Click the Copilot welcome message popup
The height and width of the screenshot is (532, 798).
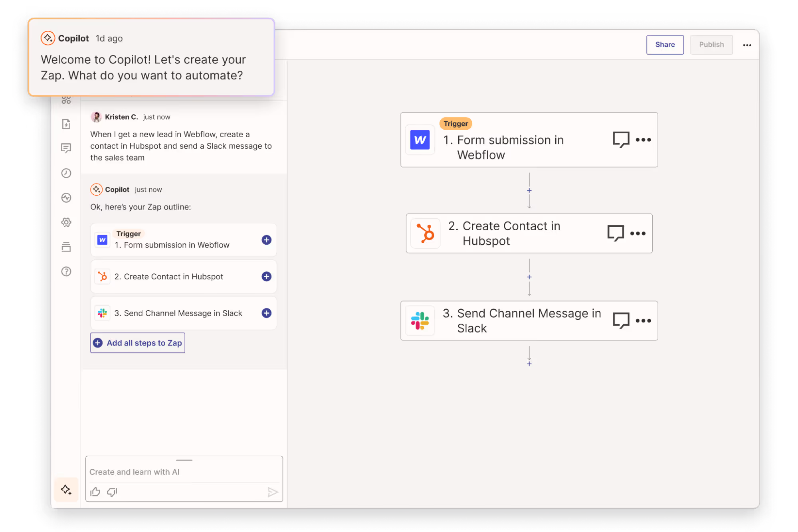pyautogui.click(x=151, y=57)
